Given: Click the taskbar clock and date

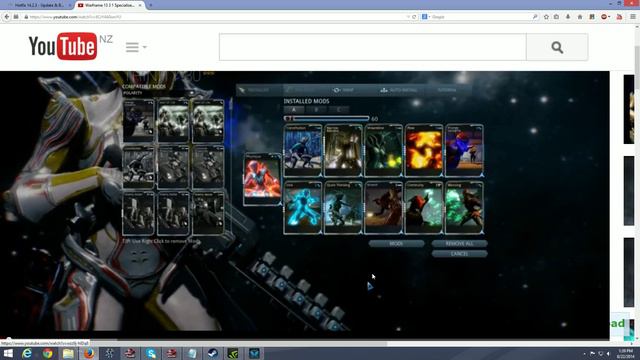Looking at the screenshot, I should coord(625,353).
